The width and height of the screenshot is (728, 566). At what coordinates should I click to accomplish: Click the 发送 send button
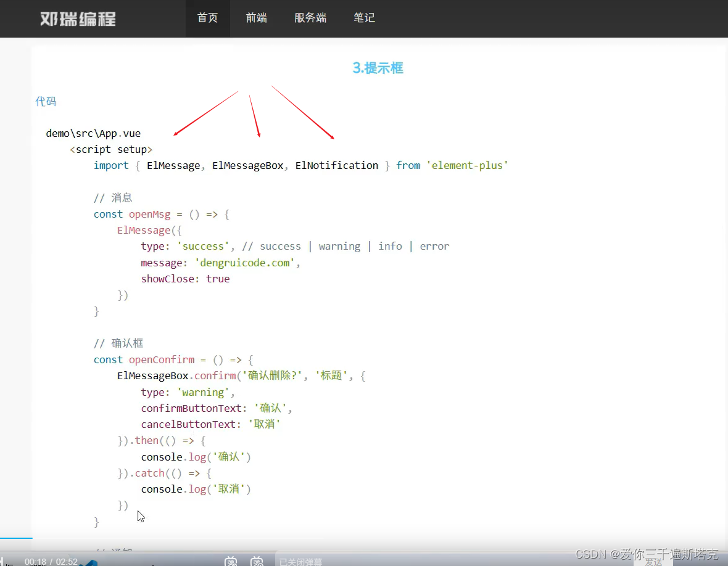pos(653,562)
